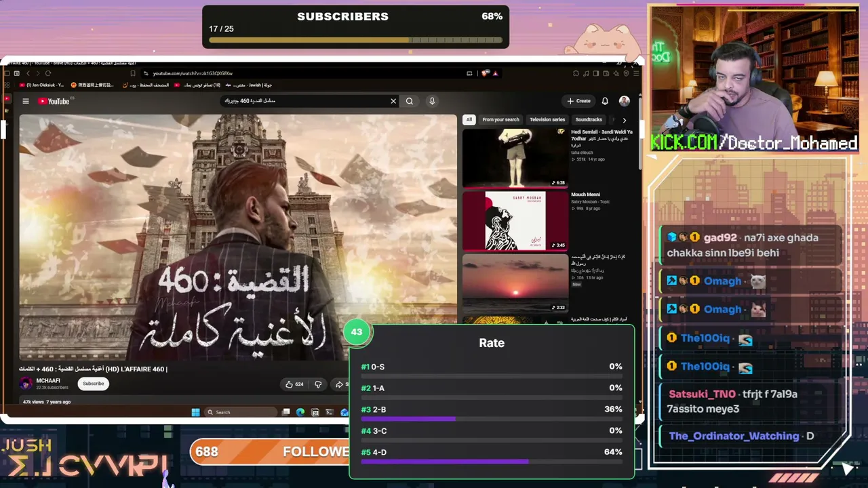Image resolution: width=868 pixels, height=488 pixels.
Task: Click the browser address bar URL
Action: pos(193,73)
